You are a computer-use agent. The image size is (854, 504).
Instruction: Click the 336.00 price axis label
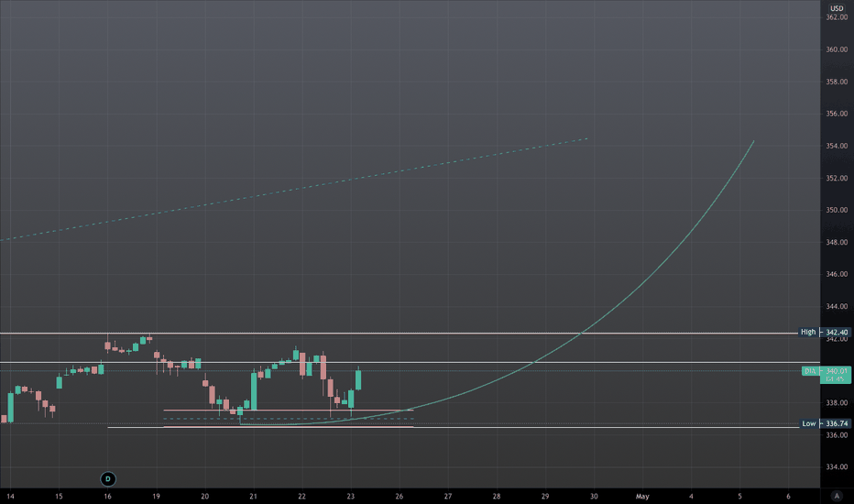click(837, 434)
